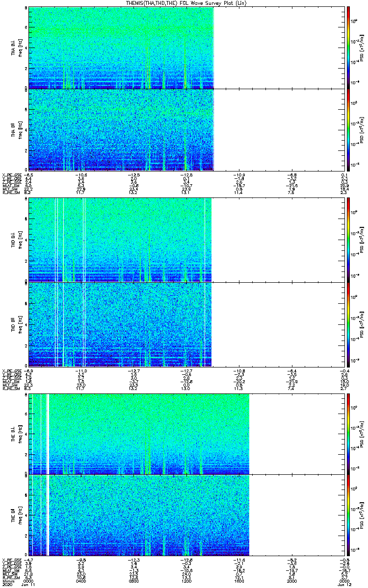The image size is (368, 588).
Task: Click the THD B-parallel frequency axis label
Action: (x=17, y=324)
